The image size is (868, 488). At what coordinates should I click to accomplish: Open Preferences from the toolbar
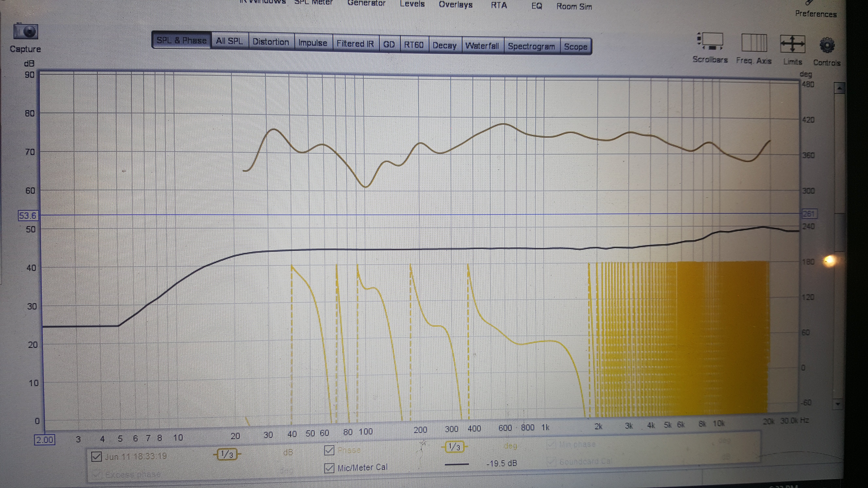tap(816, 14)
